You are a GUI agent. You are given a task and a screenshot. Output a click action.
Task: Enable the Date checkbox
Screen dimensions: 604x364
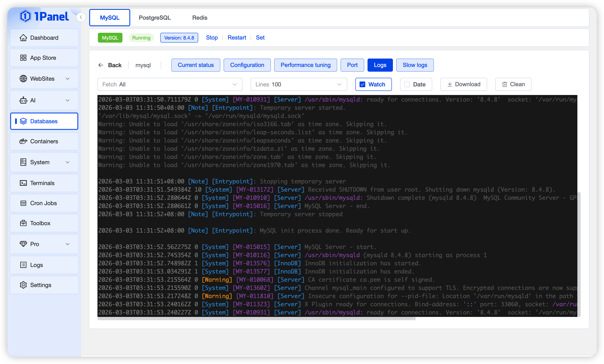(x=407, y=85)
